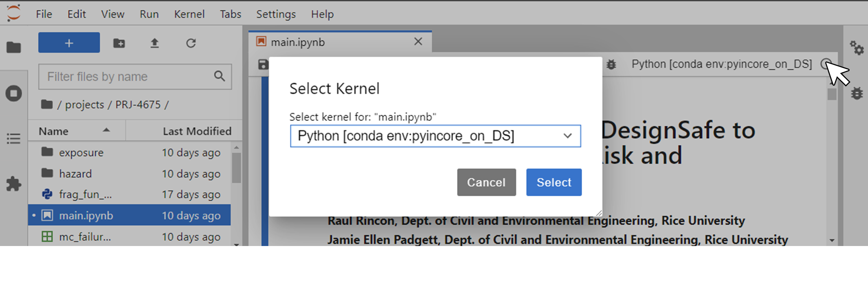Open the table of contents sidebar
This screenshot has width=868, height=286.
[x=13, y=139]
